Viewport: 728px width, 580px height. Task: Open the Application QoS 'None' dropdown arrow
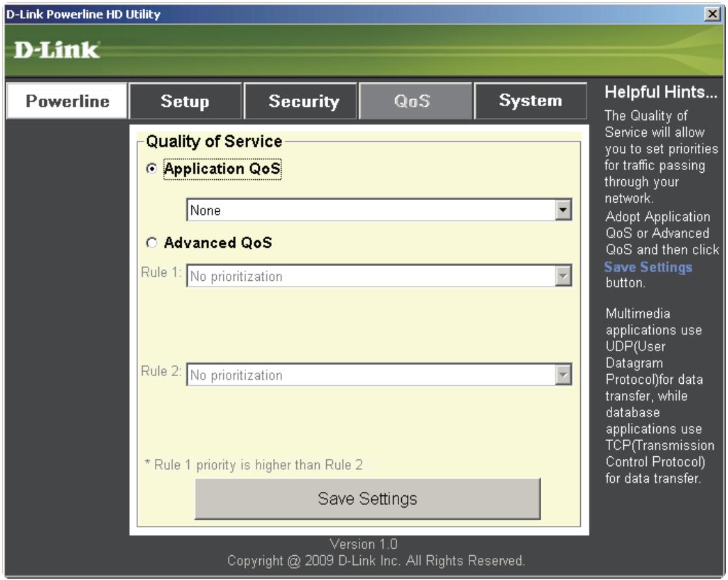563,210
